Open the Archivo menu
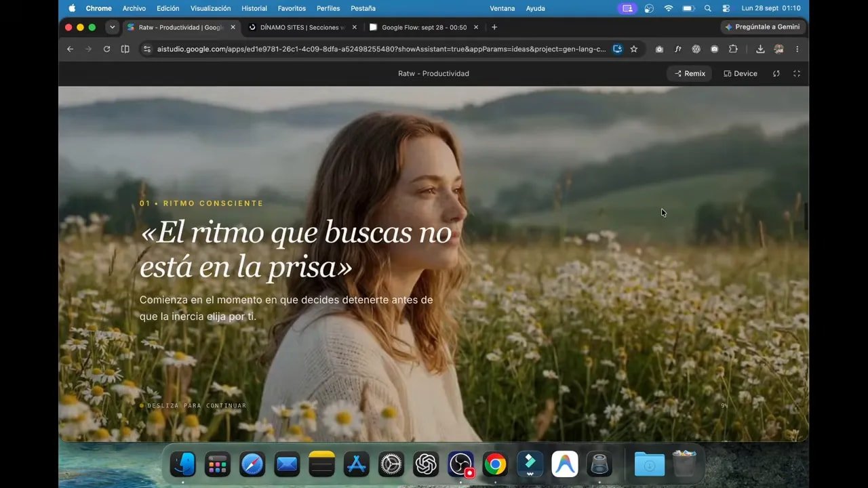 pyautogui.click(x=134, y=8)
